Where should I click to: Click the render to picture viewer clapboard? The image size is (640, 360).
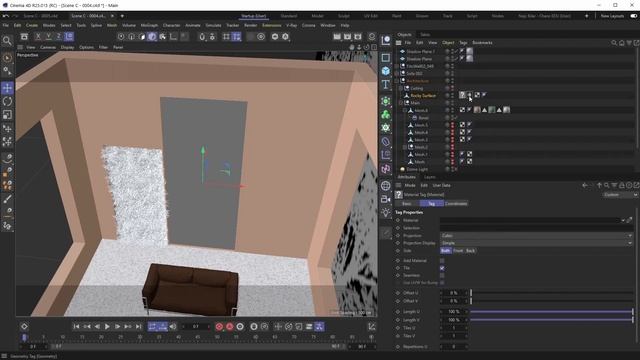click(347, 37)
